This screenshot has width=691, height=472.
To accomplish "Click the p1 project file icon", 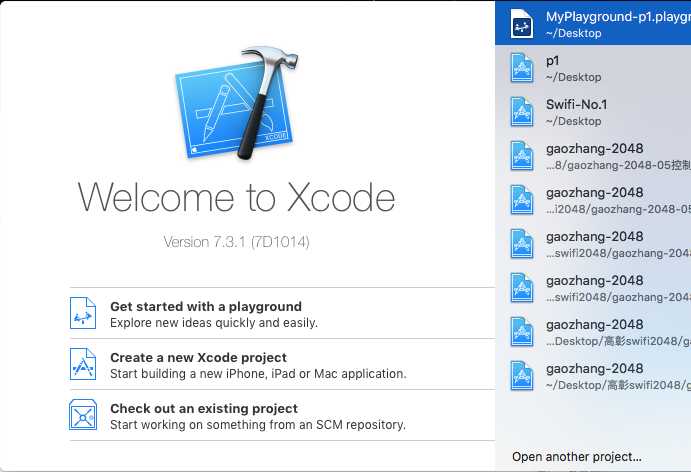I will coord(522,68).
